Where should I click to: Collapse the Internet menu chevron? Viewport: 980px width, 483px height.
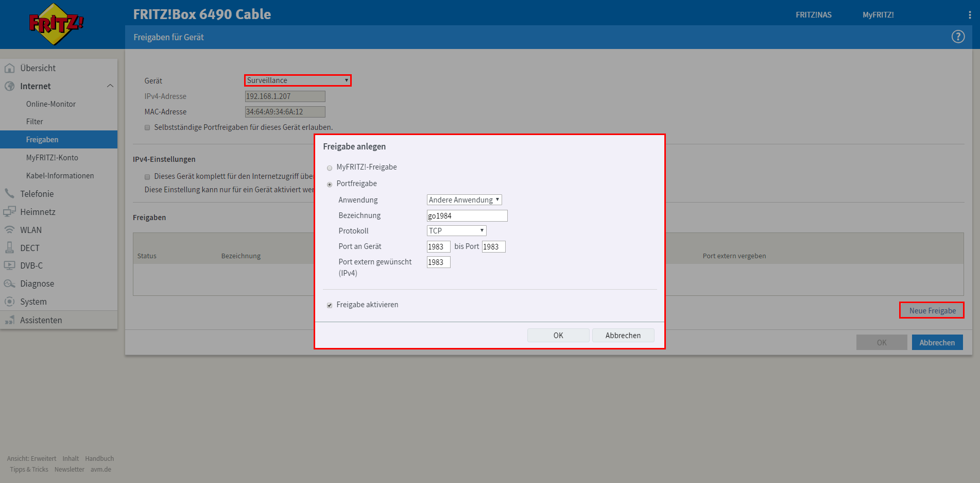110,86
